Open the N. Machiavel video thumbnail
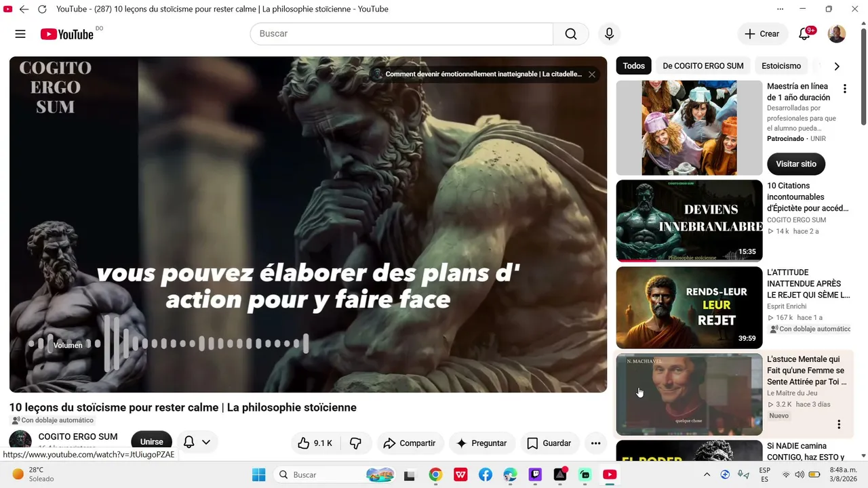868x488 pixels. coord(689,394)
